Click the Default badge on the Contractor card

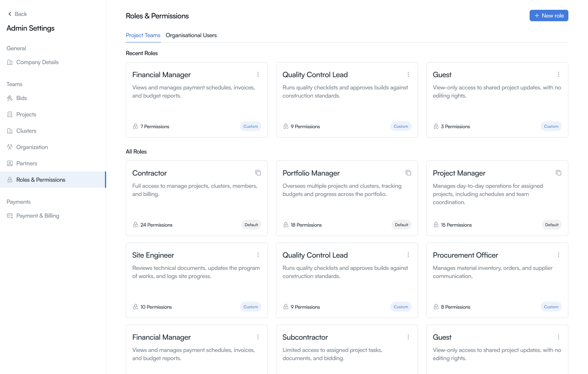coord(251,225)
